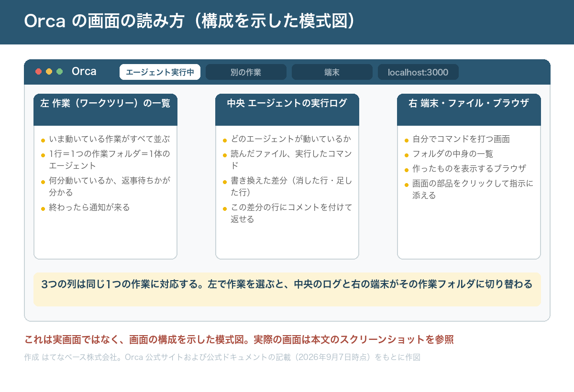Click the green maximize window dot
Image resolution: width=574 pixels, height=392 pixels.
[x=59, y=72]
